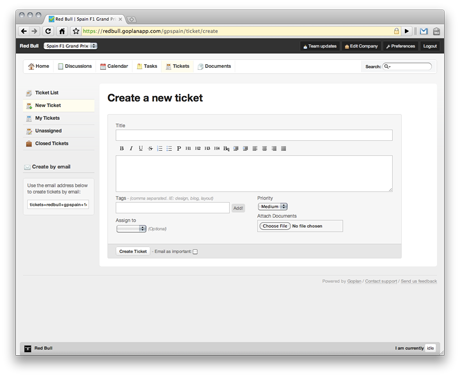The image size is (460, 377).
Task: Open the Priority Medium dropdown
Action: click(x=273, y=207)
